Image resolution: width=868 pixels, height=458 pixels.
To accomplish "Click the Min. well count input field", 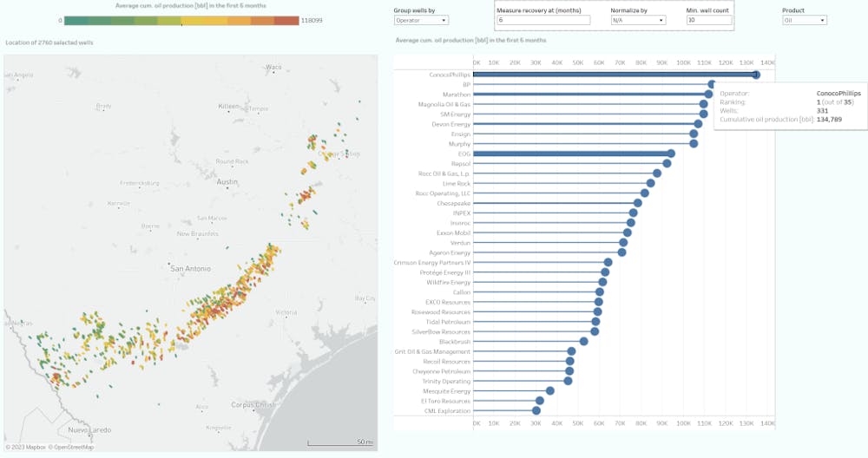I will tap(709, 21).
